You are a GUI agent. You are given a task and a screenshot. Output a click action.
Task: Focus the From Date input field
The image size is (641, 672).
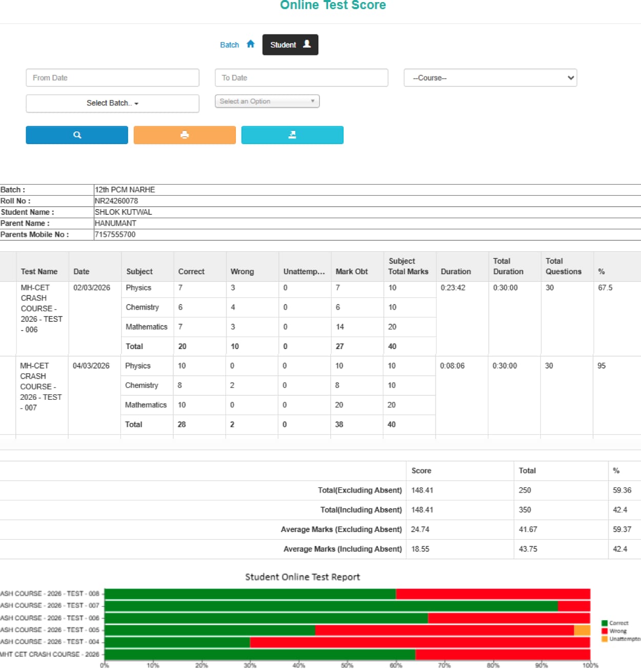tap(112, 78)
